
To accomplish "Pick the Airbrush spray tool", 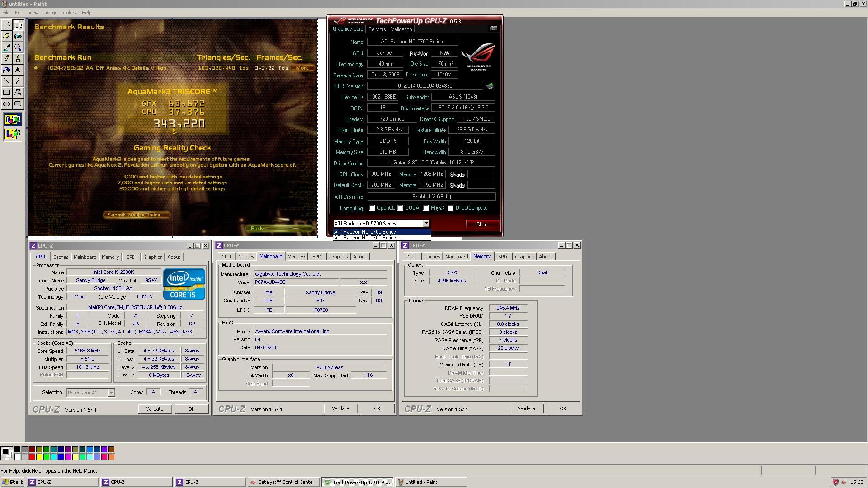I will pos(7,70).
